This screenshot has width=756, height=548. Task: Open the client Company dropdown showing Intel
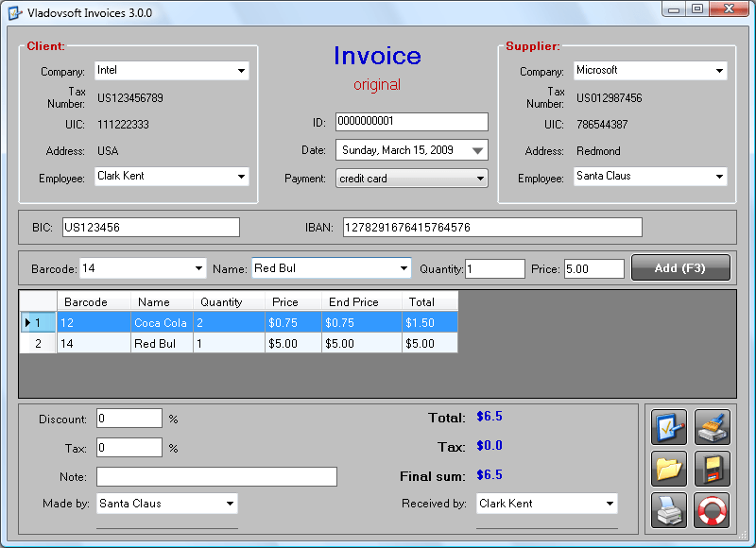tap(242, 70)
